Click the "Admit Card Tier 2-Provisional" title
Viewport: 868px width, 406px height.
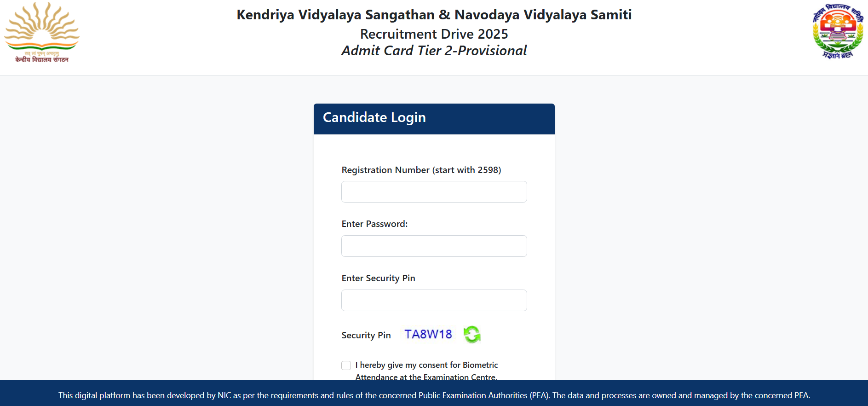434,51
